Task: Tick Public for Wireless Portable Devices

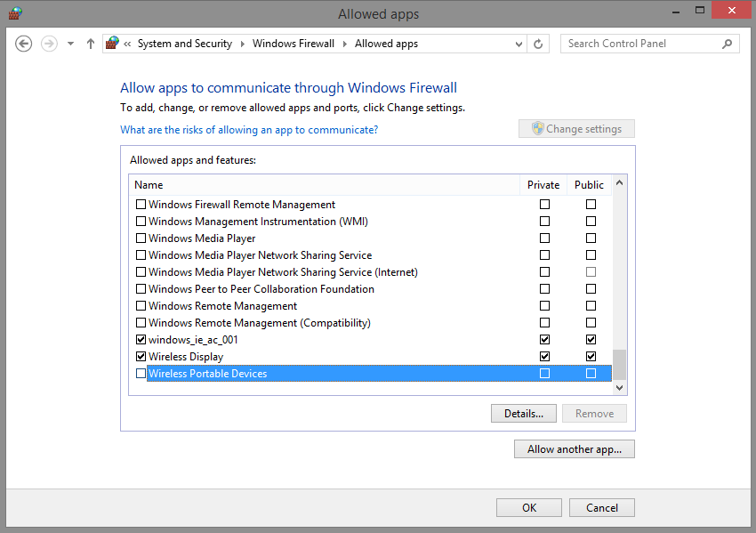Action: (591, 374)
